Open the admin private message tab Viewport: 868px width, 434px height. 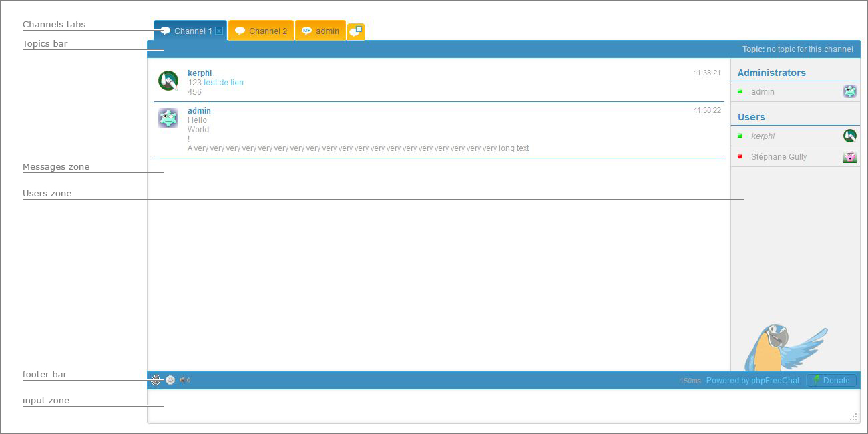(320, 31)
